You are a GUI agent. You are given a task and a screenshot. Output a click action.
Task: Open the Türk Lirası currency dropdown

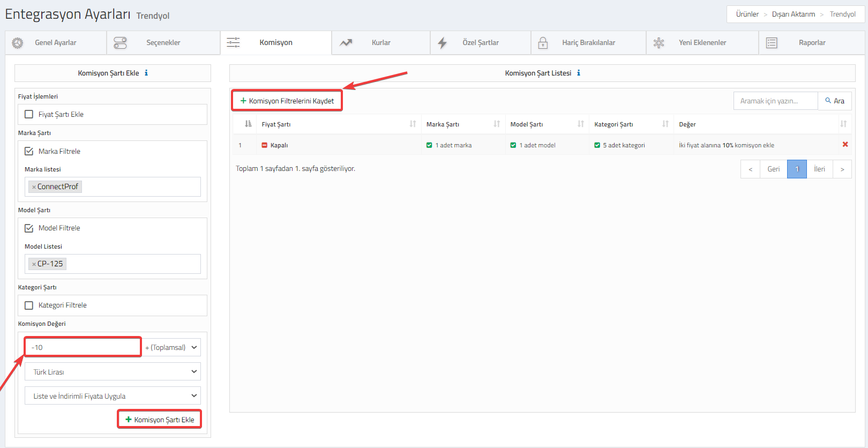tap(113, 371)
